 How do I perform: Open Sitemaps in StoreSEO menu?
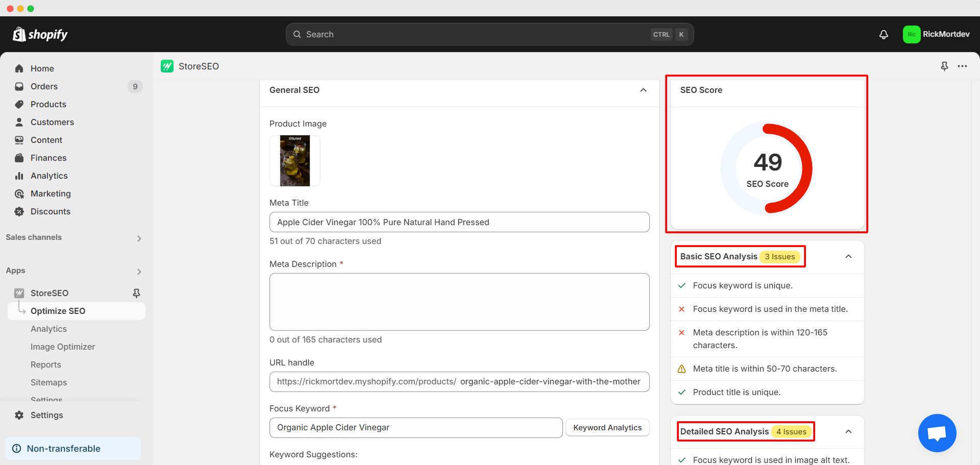click(48, 382)
